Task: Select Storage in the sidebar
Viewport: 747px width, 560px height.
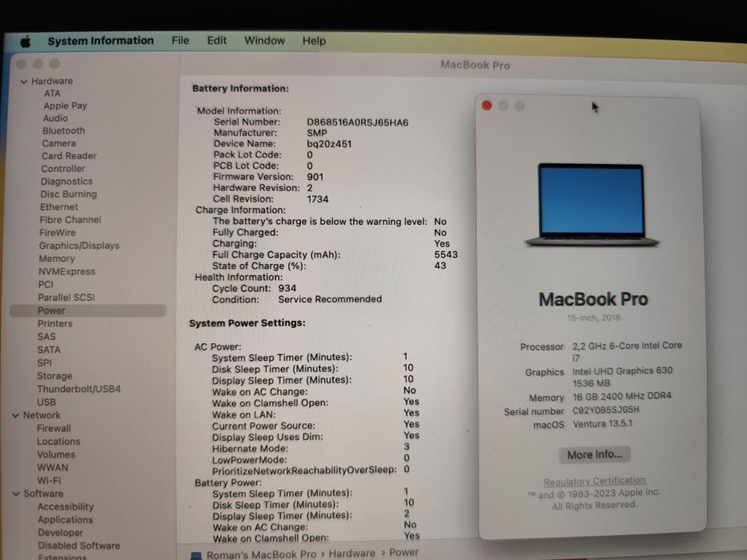Action: tap(54, 376)
